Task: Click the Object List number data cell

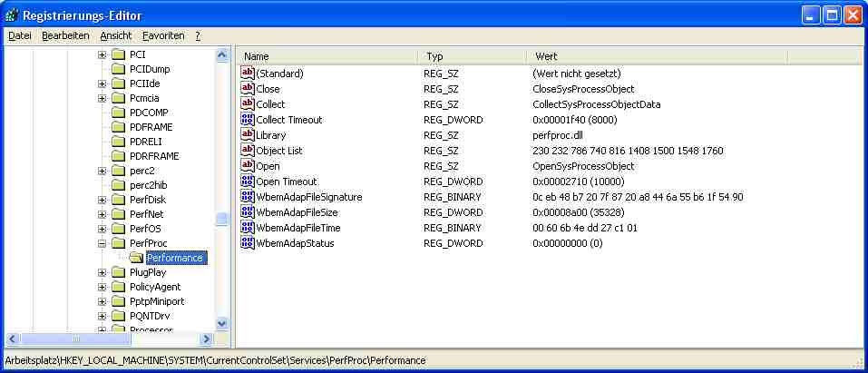Action: pyautogui.click(x=628, y=150)
